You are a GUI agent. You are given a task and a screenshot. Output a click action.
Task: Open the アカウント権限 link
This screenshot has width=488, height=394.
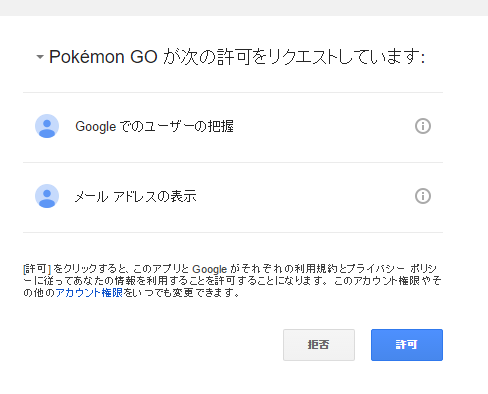[x=89, y=293]
